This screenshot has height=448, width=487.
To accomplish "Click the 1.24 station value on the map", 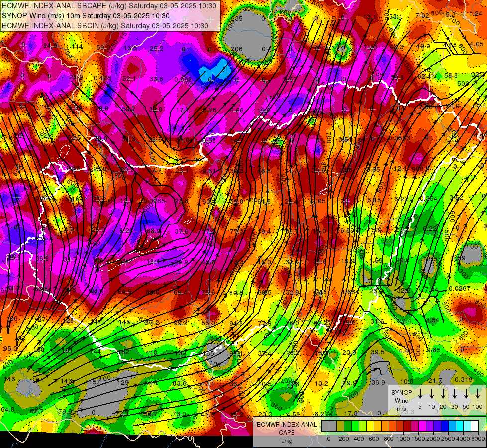I will tap(476, 13).
